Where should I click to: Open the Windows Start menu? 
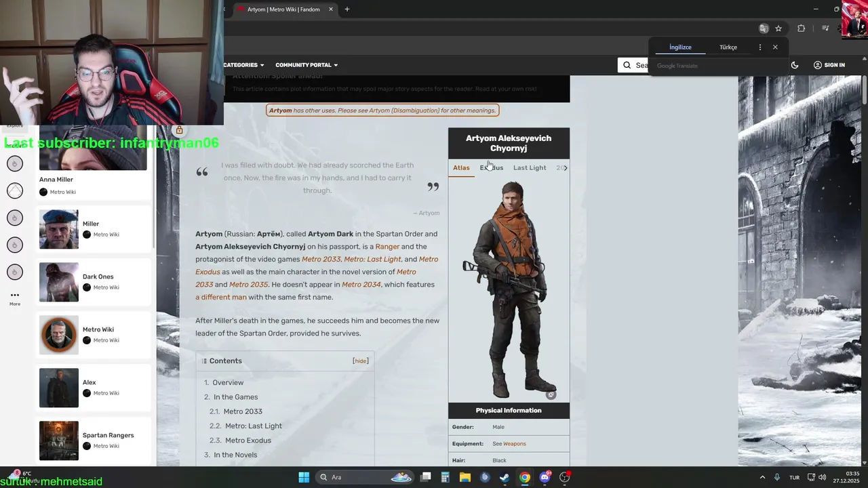pos(304,477)
